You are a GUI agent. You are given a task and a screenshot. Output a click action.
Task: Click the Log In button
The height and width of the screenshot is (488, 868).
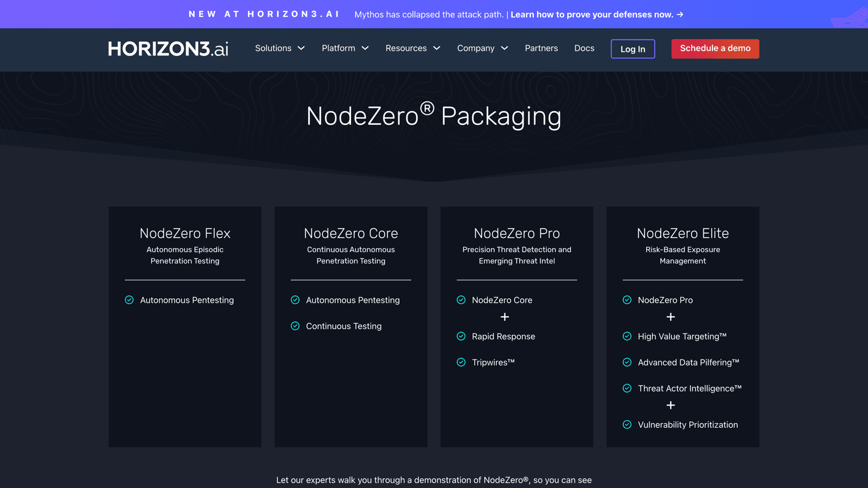click(x=633, y=49)
